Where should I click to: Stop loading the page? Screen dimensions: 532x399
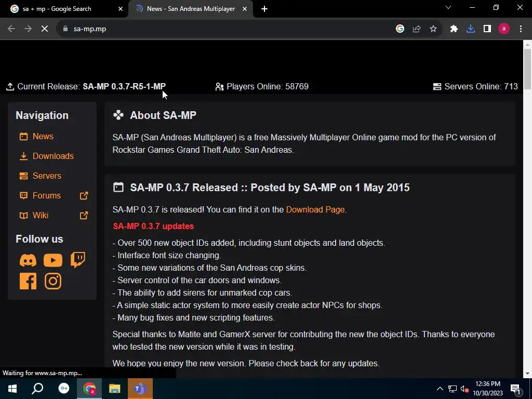click(x=45, y=29)
